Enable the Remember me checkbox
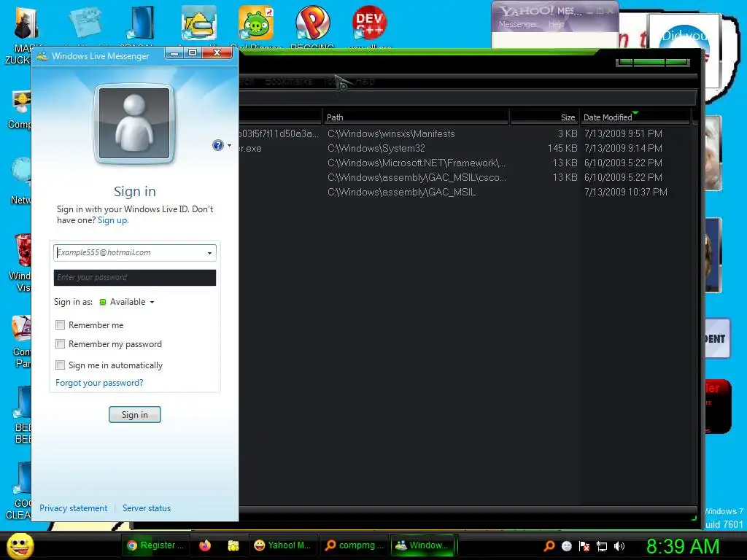Screen dimensions: 747x560 [60, 324]
